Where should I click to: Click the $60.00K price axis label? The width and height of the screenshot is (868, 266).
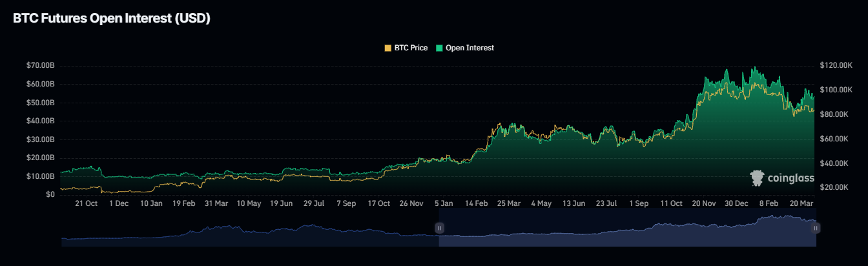click(x=834, y=139)
